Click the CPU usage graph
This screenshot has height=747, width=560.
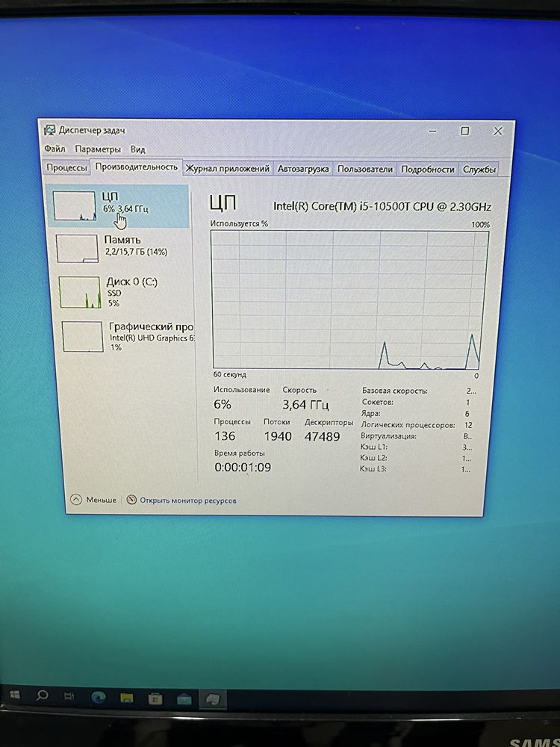click(x=350, y=300)
